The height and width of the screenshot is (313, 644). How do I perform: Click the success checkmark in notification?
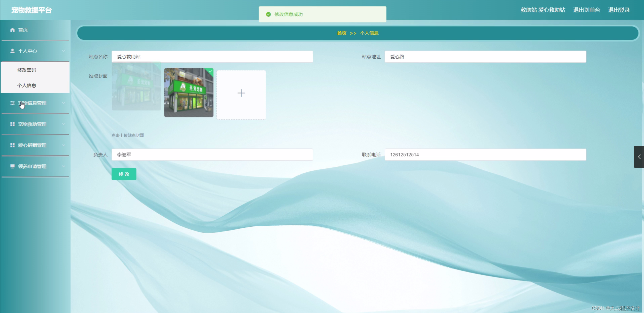point(268,15)
